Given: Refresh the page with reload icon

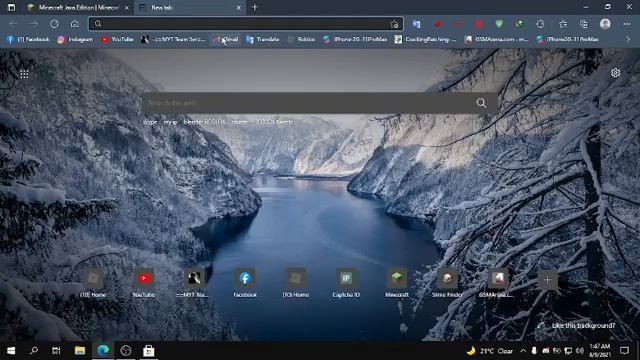Looking at the screenshot, I should (x=54, y=24).
